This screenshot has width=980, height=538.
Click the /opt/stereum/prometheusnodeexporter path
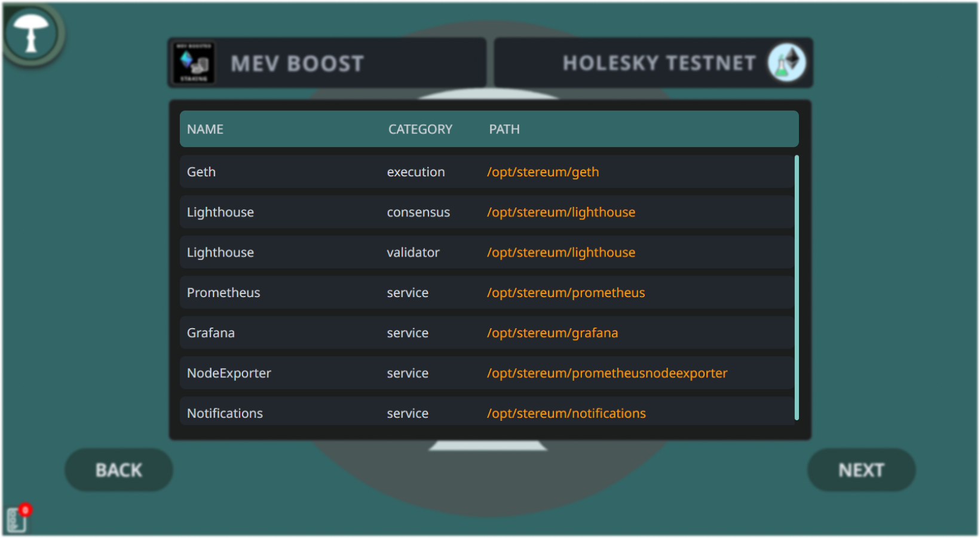click(x=607, y=373)
